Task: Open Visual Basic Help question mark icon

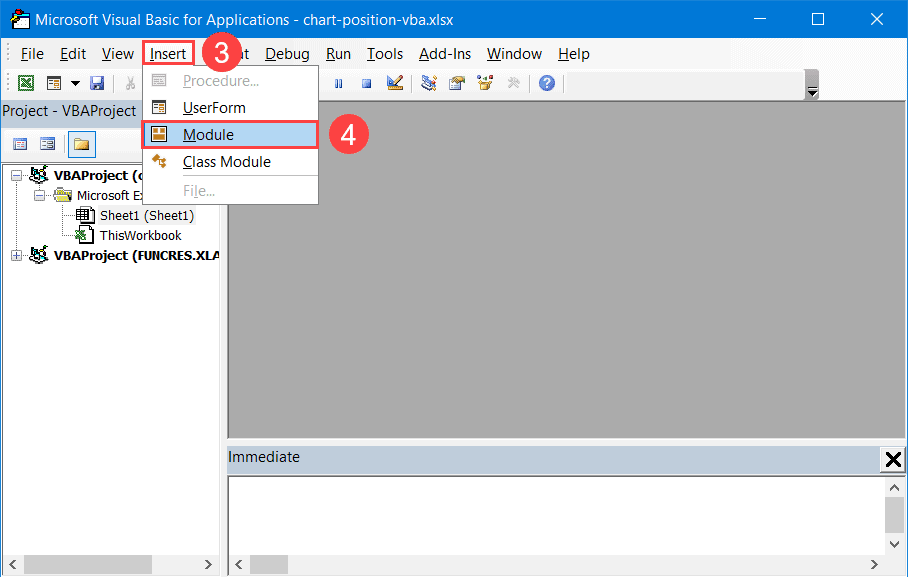Action: point(547,83)
